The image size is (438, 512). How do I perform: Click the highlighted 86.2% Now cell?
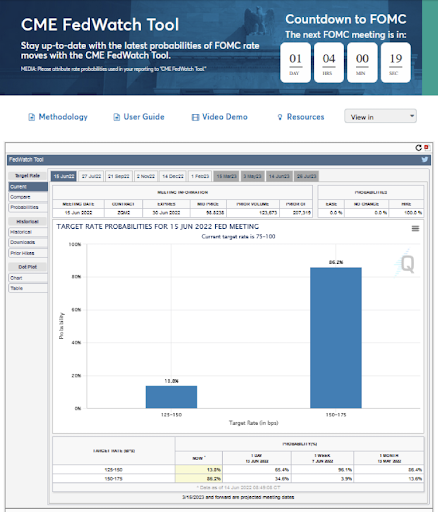pos(199,478)
